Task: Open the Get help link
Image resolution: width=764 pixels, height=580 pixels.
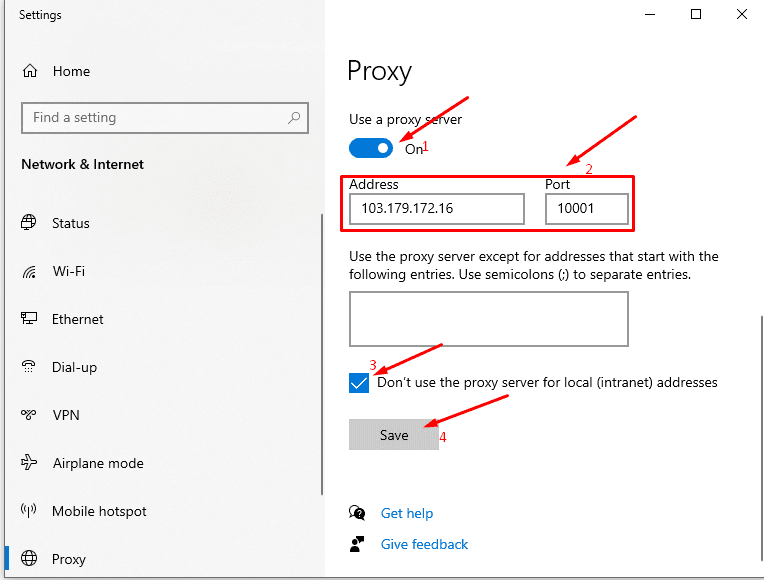Action: (x=407, y=513)
